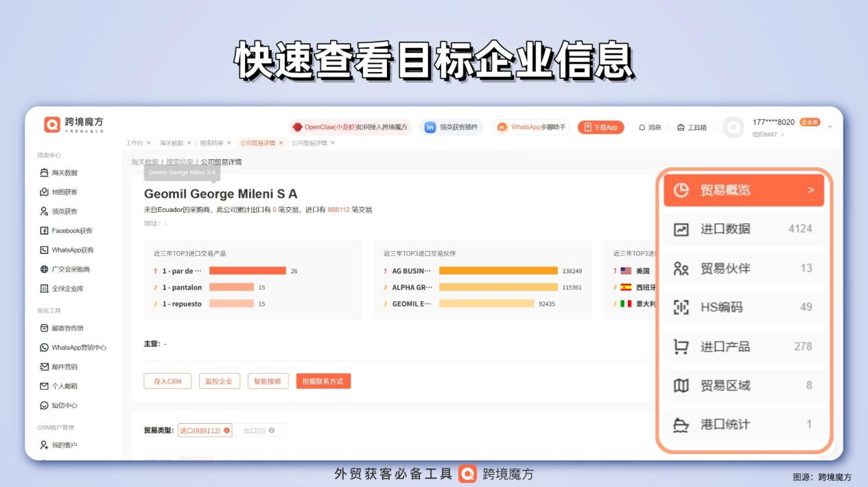Click company title Geomil George Mileni S A

[221, 194]
